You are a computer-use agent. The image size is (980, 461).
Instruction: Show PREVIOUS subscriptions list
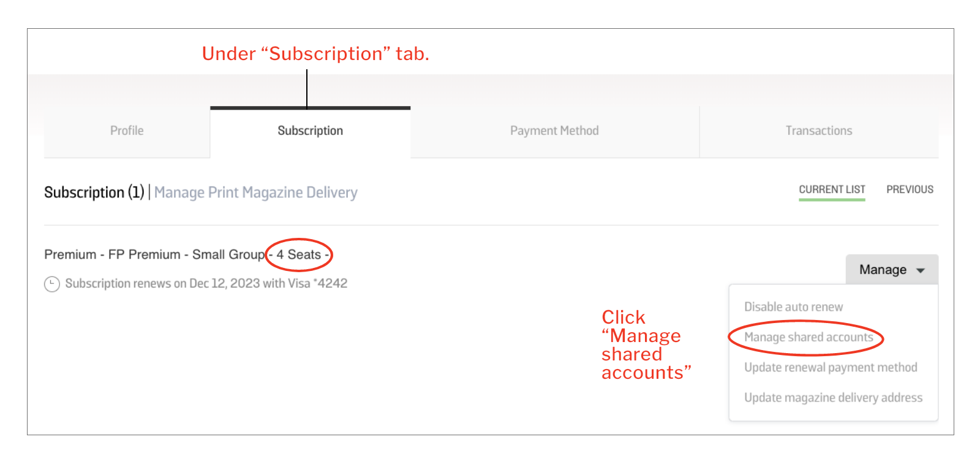coord(910,189)
